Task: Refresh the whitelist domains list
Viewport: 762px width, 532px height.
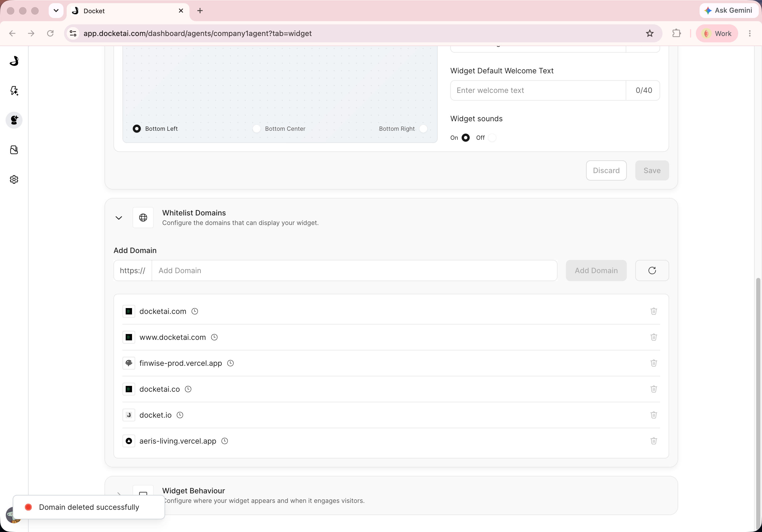Action: tap(652, 270)
